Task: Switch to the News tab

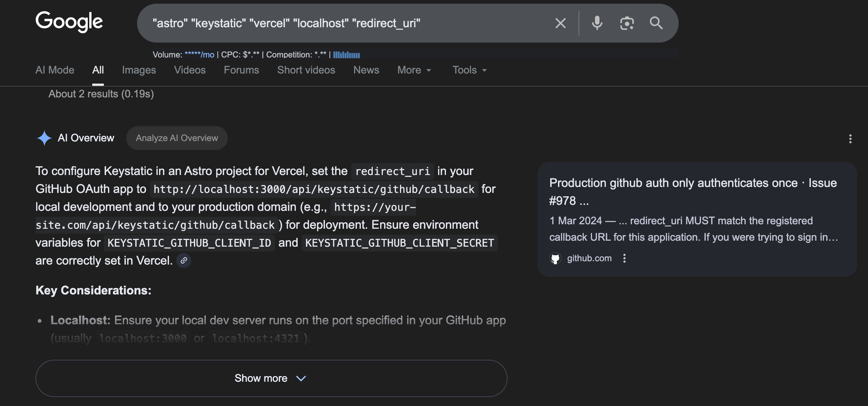Action: [x=366, y=70]
